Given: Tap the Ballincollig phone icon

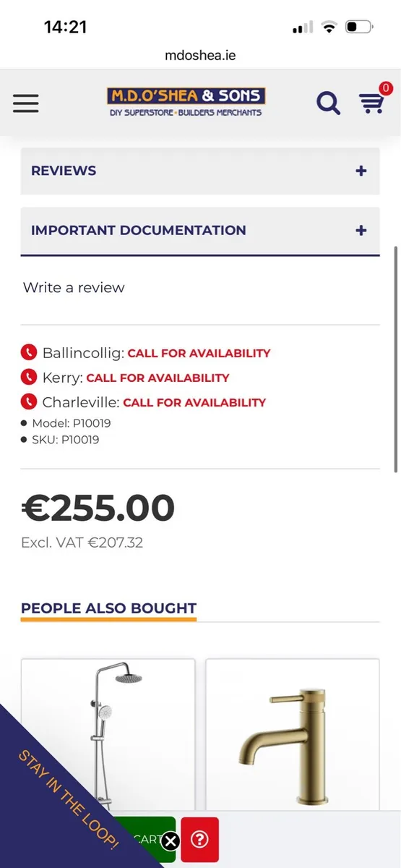Looking at the screenshot, I should tap(28, 353).
